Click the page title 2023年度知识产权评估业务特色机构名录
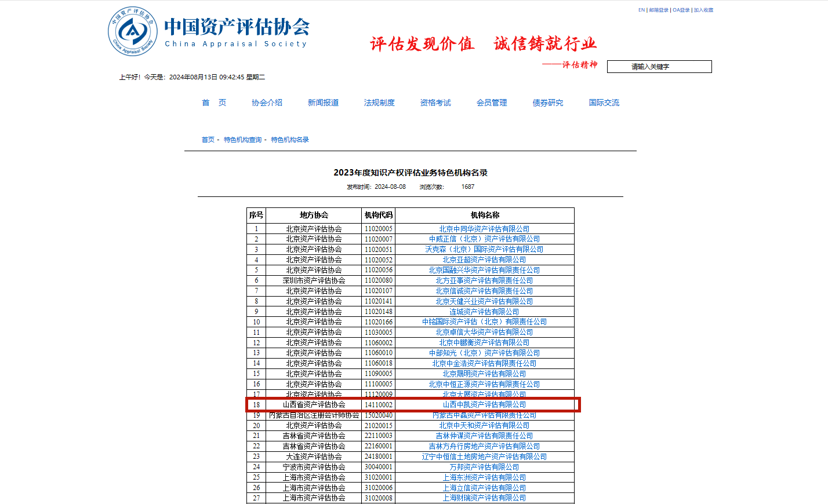This screenshot has height=504, width=828. (x=411, y=173)
